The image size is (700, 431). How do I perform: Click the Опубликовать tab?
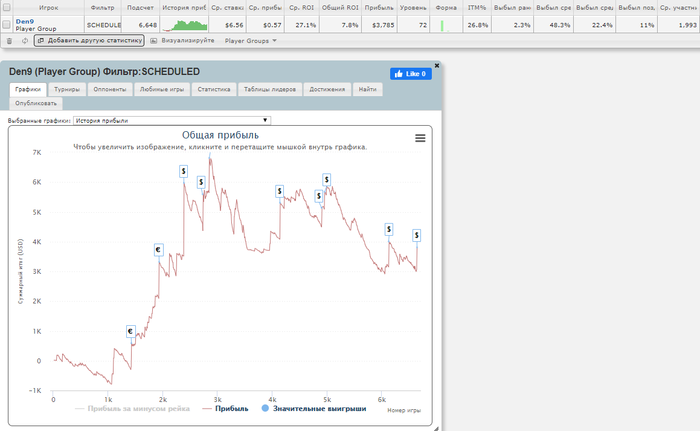(x=36, y=103)
